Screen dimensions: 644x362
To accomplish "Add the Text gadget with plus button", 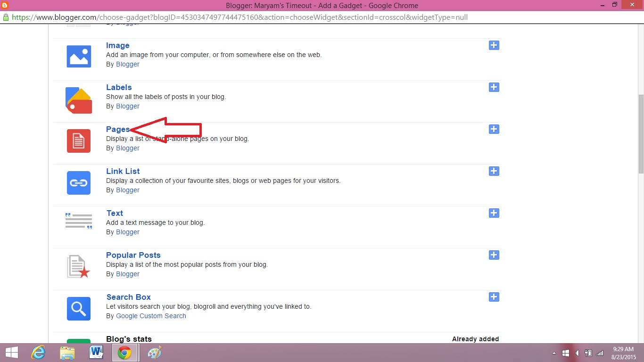I will (494, 213).
